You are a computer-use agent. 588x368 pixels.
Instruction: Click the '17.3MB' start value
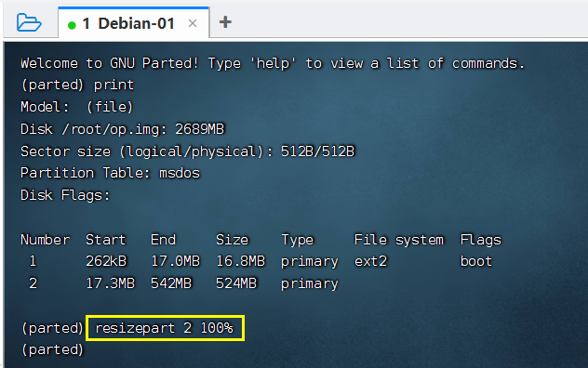coord(110,283)
